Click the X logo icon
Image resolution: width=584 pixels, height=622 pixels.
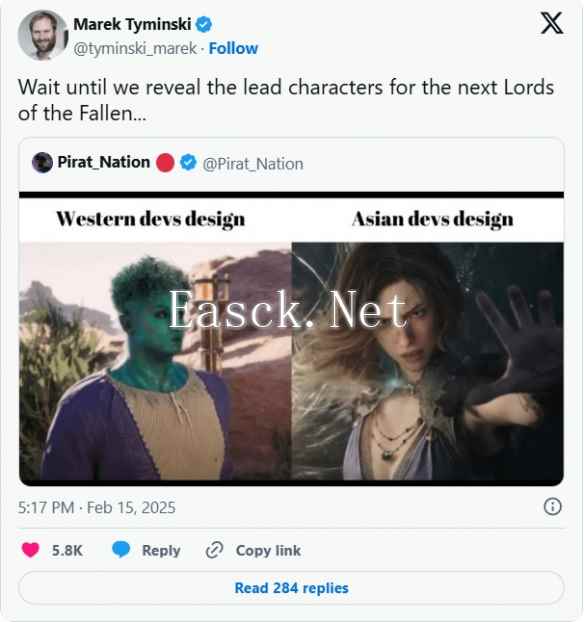[552, 23]
